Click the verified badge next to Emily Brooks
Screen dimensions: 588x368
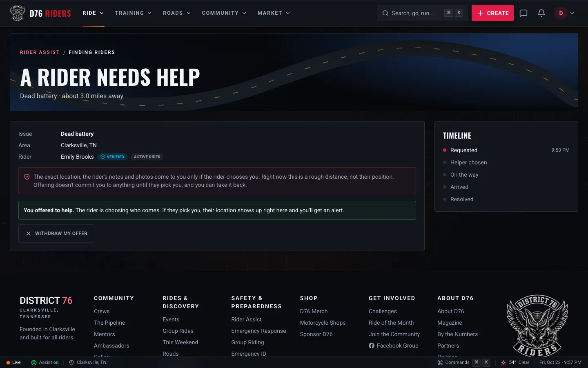112,157
